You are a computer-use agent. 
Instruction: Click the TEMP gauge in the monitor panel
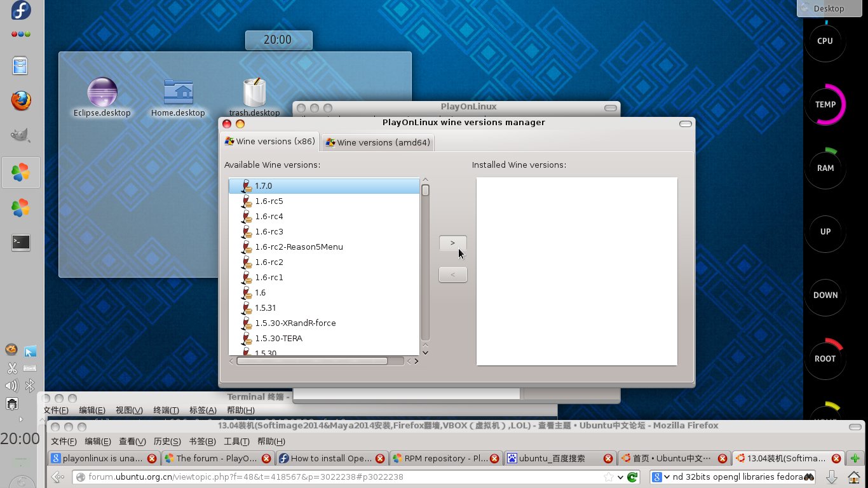(x=825, y=105)
